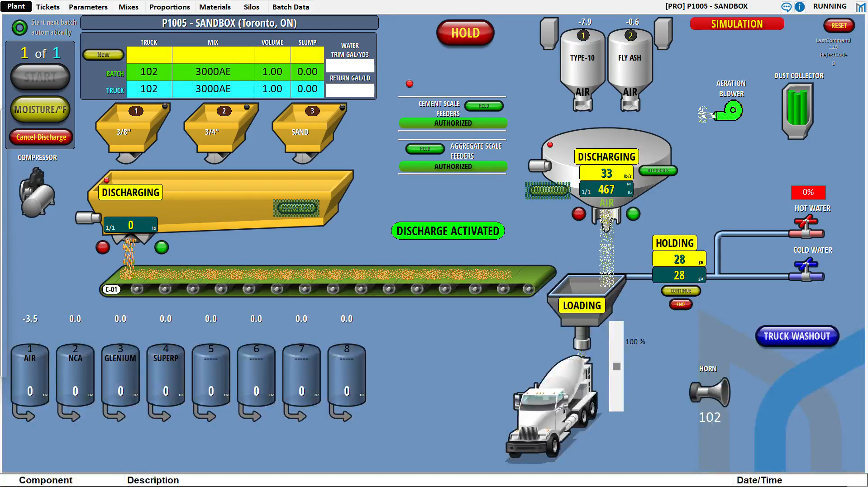Enable Start next batch automatically
Image resolution: width=868 pixels, height=487 pixels.
pyautogui.click(x=19, y=27)
